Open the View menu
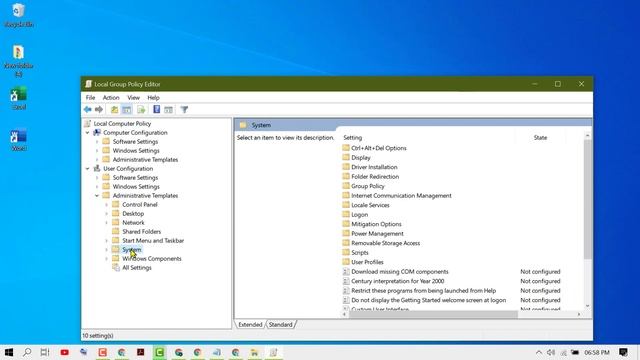Image resolution: width=640 pixels, height=360 pixels. click(133, 98)
